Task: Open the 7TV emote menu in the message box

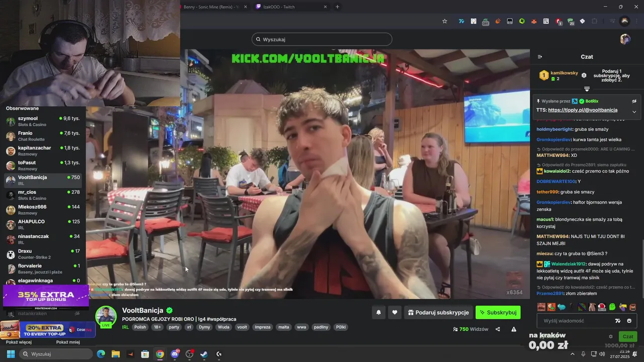Action: pos(618,321)
